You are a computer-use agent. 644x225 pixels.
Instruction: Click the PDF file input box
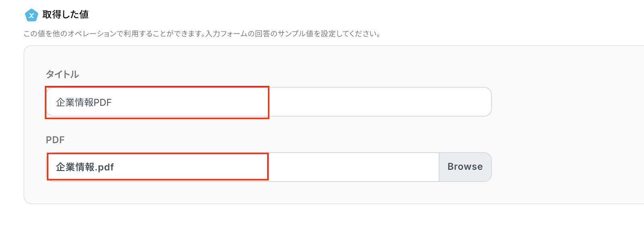point(242,167)
